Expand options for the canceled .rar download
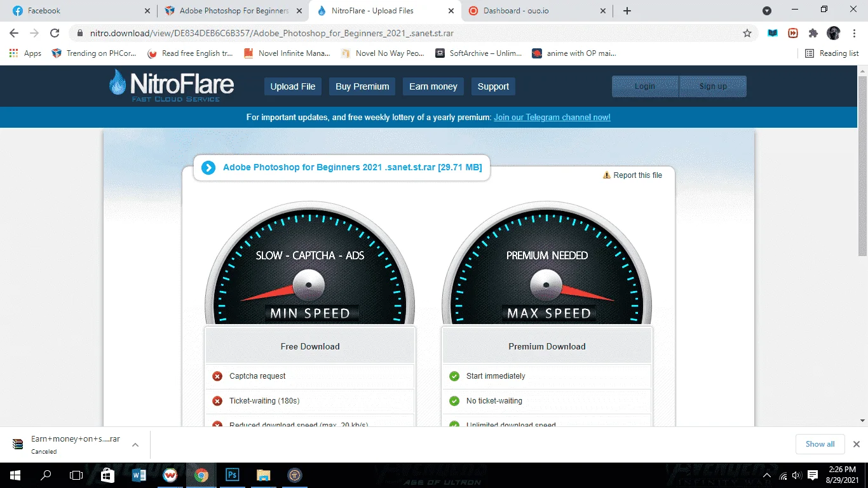868x488 pixels. pyautogui.click(x=135, y=445)
